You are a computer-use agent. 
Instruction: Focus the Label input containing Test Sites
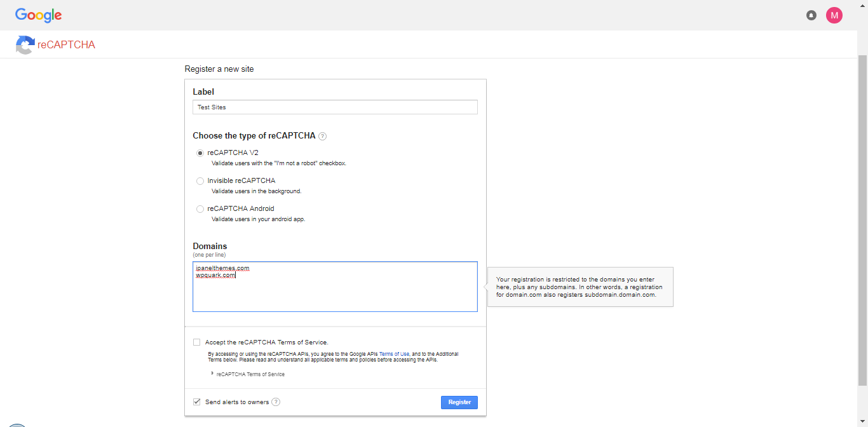click(335, 107)
